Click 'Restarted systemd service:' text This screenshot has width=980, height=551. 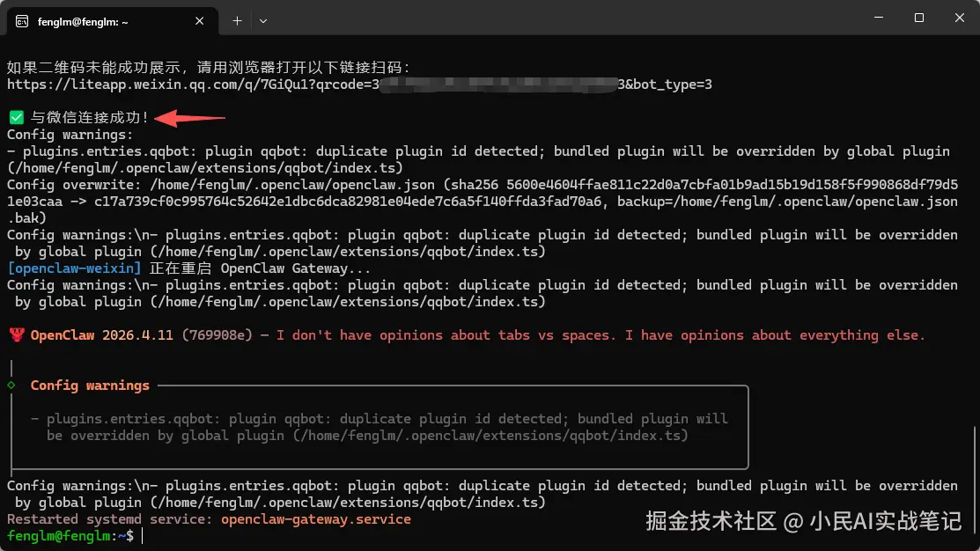110,519
